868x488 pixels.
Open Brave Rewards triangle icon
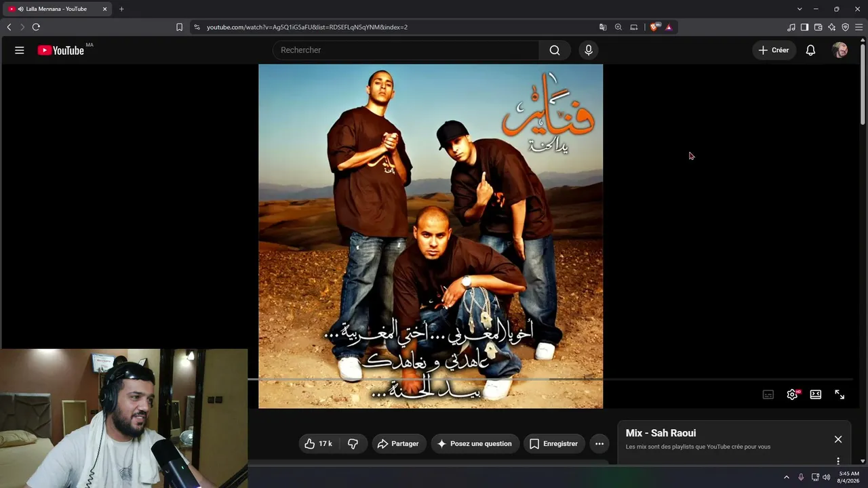click(669, 27)
